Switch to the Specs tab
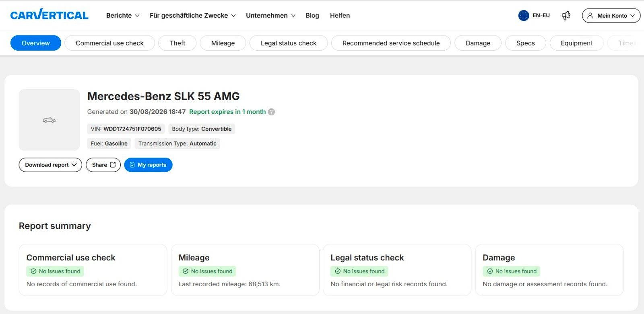Viewport: 644px width, 314px height. (x=526, y=43)
